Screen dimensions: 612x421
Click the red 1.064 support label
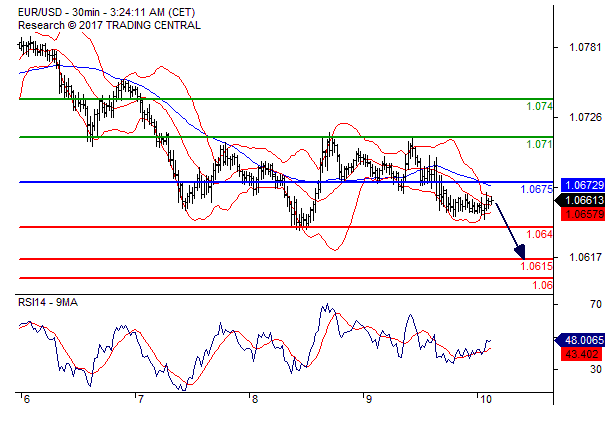point(539,234)
